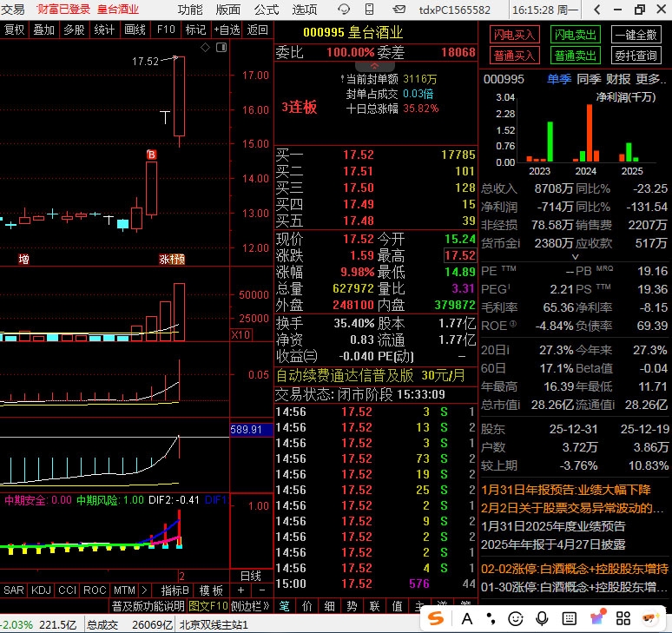Open the customer service headset icon
672x633 pixels.
click(x=344, y=9)
